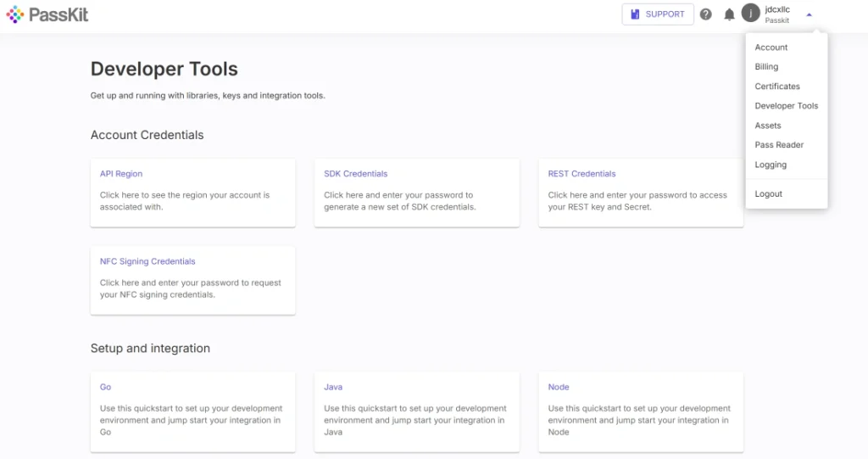This screenshot has width=868, height=459.
Task: Click the PassKit logo
Action: (47, 14)
